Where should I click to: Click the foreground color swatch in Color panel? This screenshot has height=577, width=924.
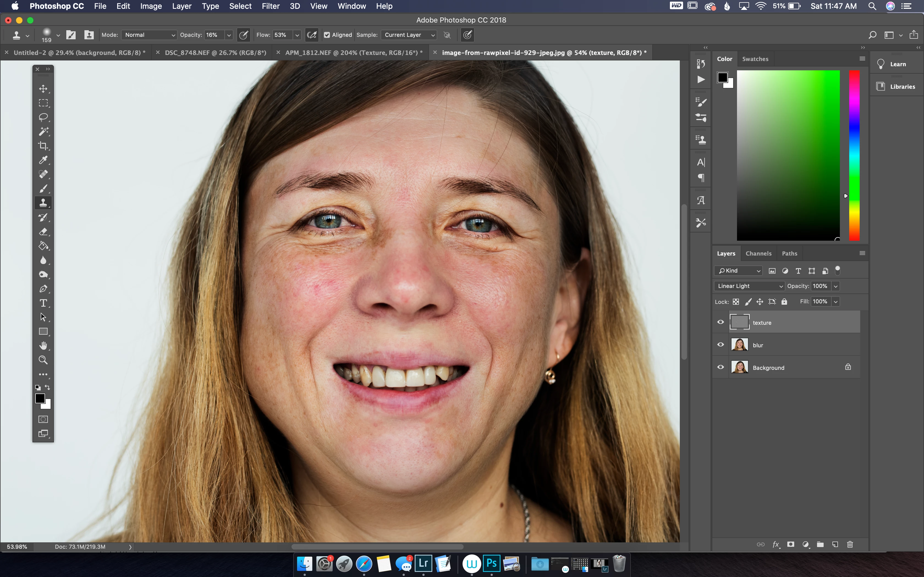(x=722, y=77)
